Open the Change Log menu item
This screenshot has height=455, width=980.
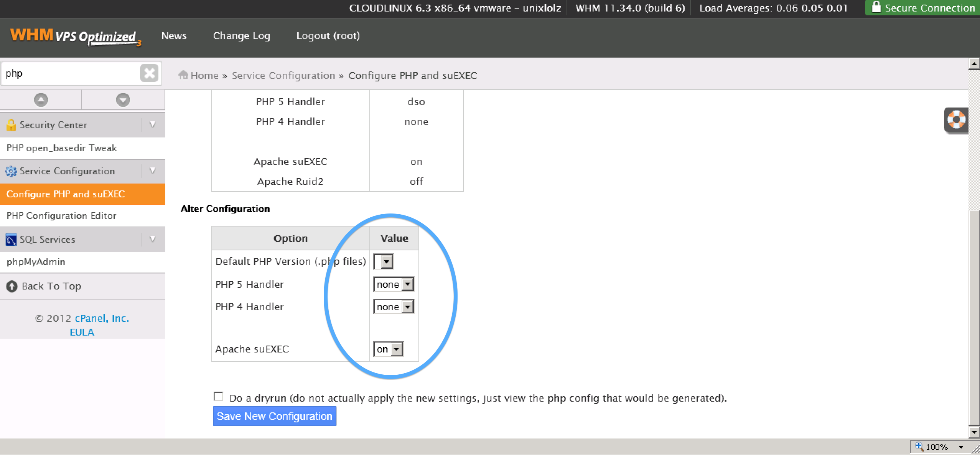pyautogui.click(x=241, y=36)
